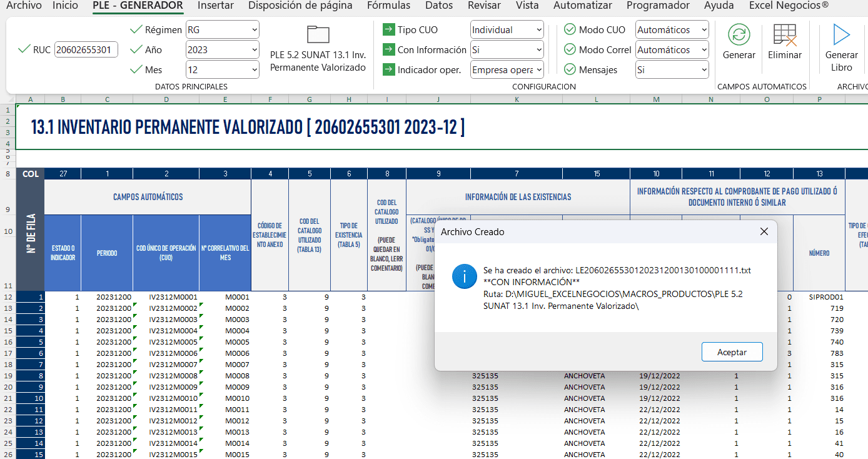Click the green arrow beside Con Información
868x459 pixels.
pyautogui.click(x=388, y=50)
